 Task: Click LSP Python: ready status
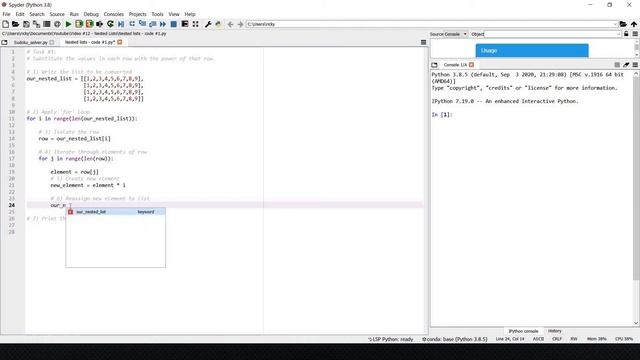pyautogui.click(x=391, y=339)
